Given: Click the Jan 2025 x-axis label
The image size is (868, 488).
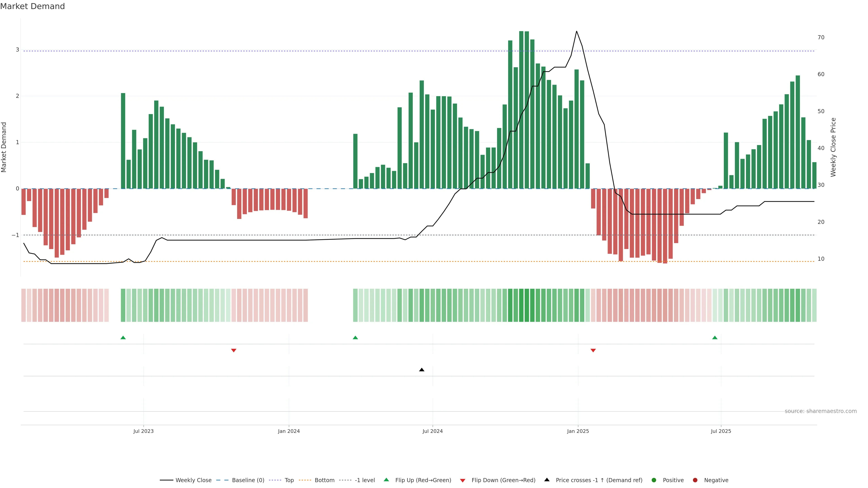Looking at the screenshot, I should (x=578, y=432).
